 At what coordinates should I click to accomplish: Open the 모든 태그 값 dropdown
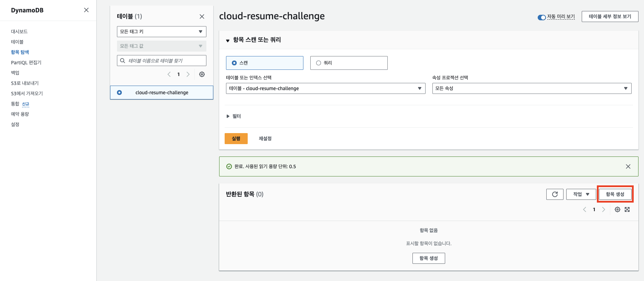(162, 46)
